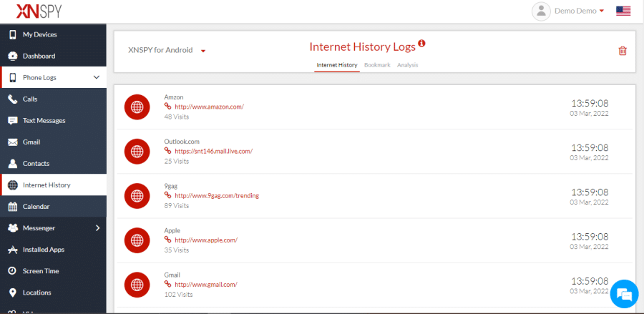Click the globe icon beside Outlook.com entry
This screenshot has width=644, height=314.
pyautogui.click(x=137, y=152)
